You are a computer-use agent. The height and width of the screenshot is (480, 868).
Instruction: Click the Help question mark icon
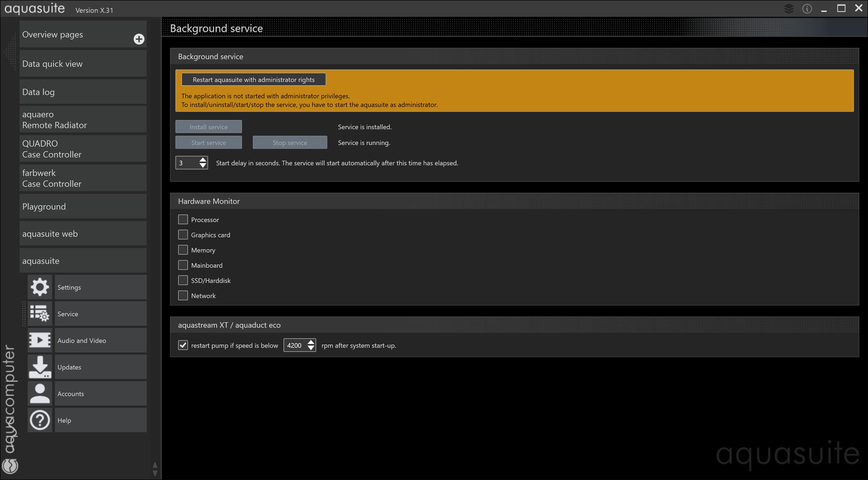point(40,420)
